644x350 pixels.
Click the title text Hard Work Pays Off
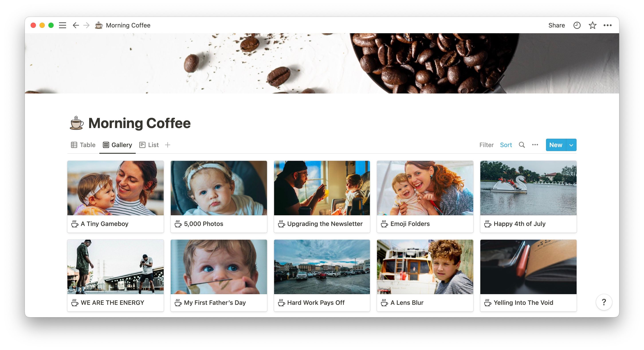pos(316,303)
